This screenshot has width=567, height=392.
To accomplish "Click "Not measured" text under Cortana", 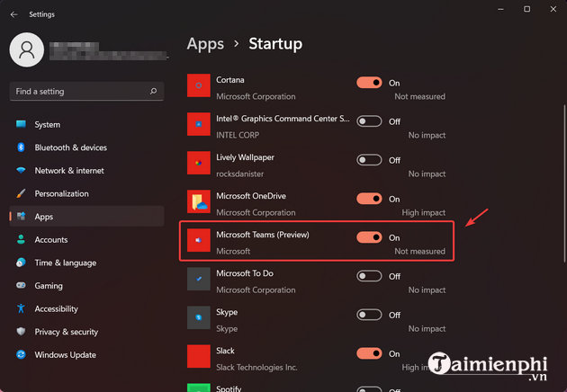I will [x=419, y=96].
